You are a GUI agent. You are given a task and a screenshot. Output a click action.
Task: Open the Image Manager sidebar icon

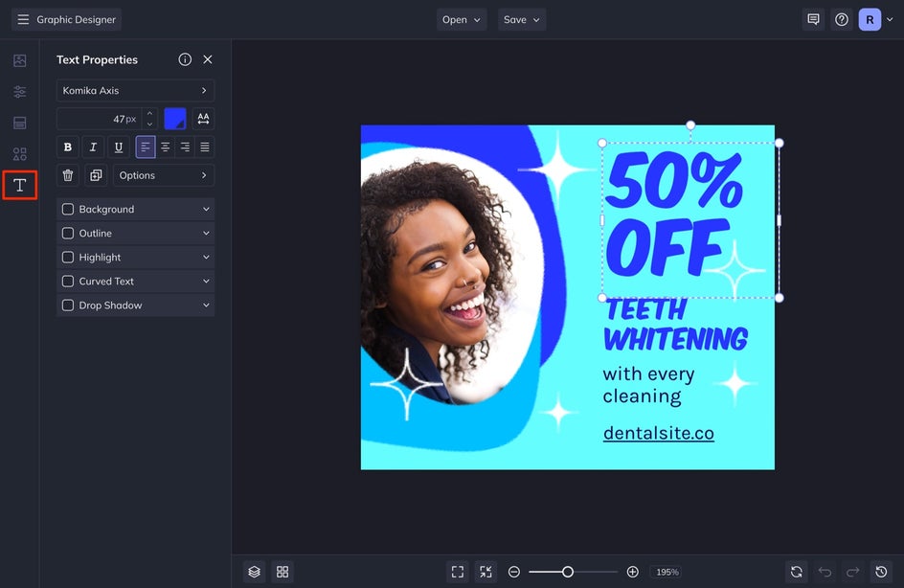(19, 60)
